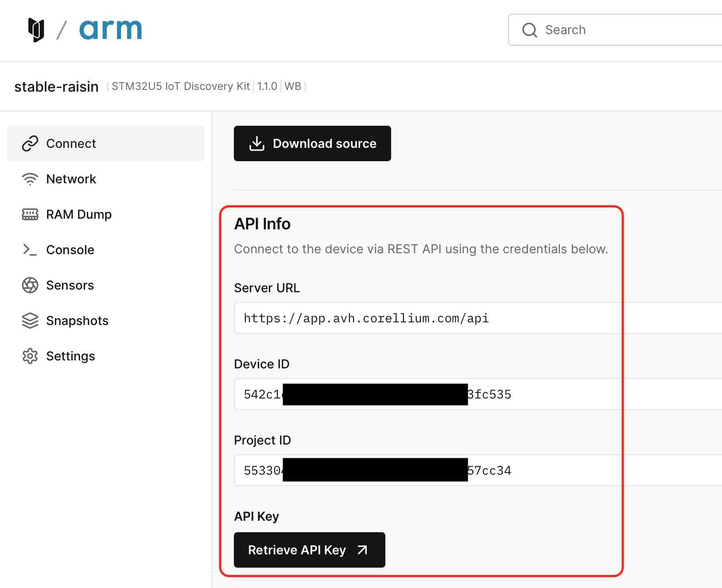This screenshot has width=722, height=588.
Task: Select the Project ID field
Action: 478,470
